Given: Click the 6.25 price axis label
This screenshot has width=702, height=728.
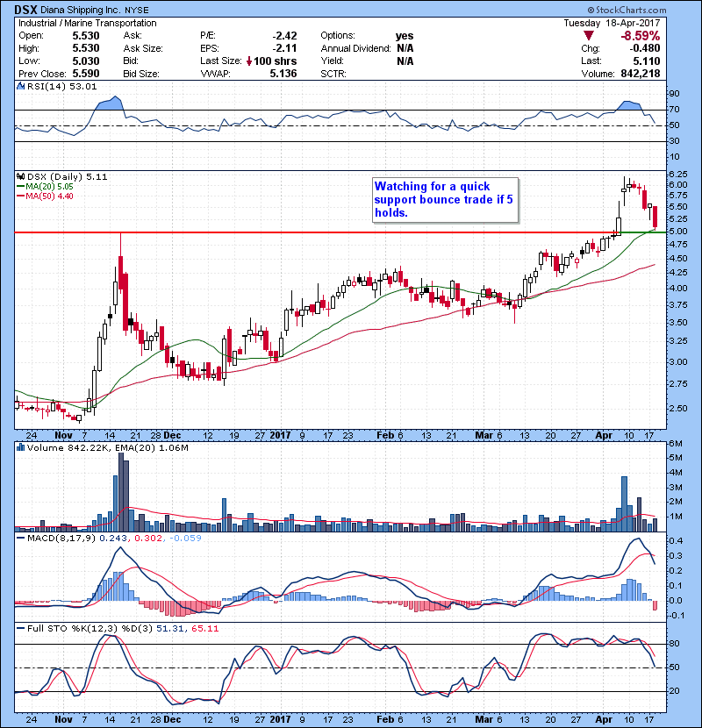Looking at the screenshot, I should click(677, 175).
